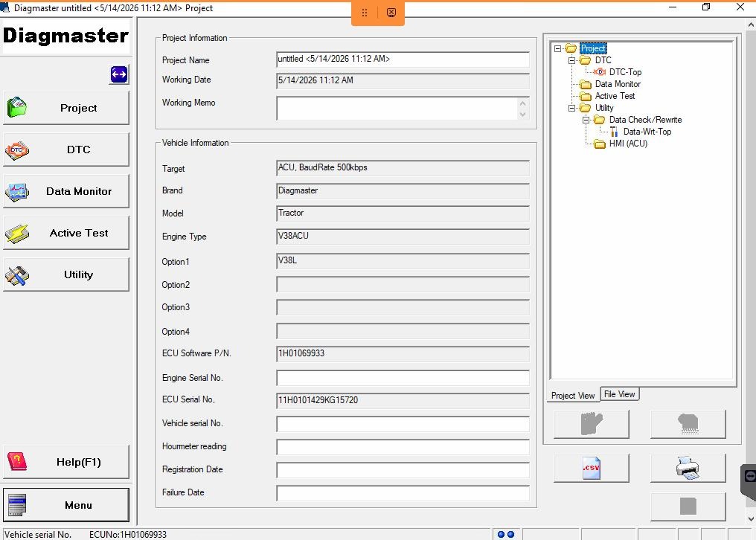Open the Project section button
This screenshot has height=540, width=756.
(x=66, y=108)
